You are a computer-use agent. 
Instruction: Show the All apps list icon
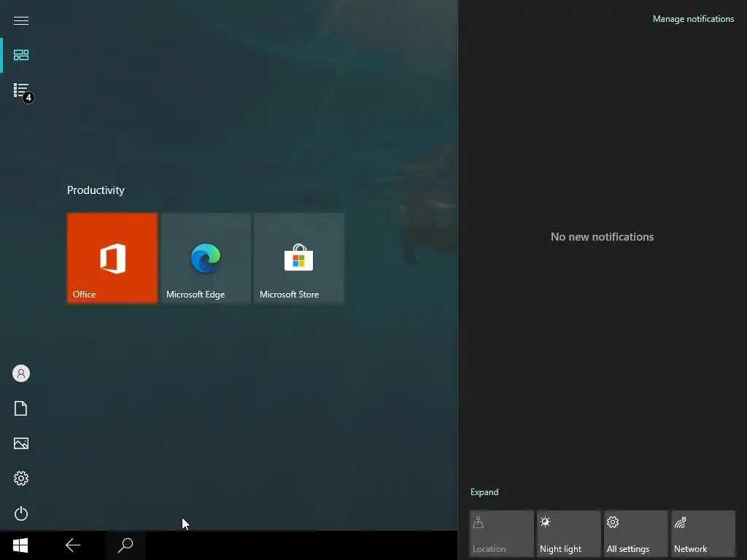point(23,91)
